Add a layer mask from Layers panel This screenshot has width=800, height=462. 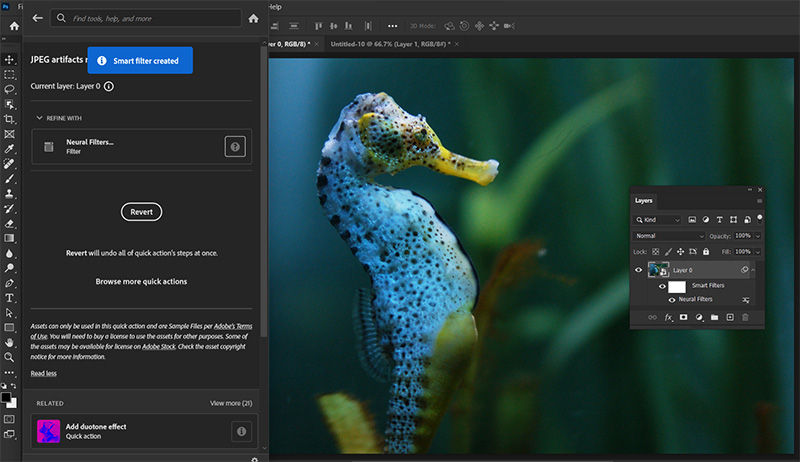tap(683, 317)
